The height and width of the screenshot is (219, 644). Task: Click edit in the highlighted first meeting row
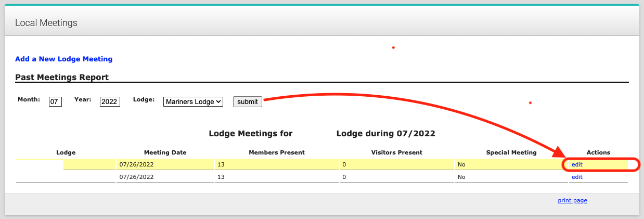click(x=577, y=164)
